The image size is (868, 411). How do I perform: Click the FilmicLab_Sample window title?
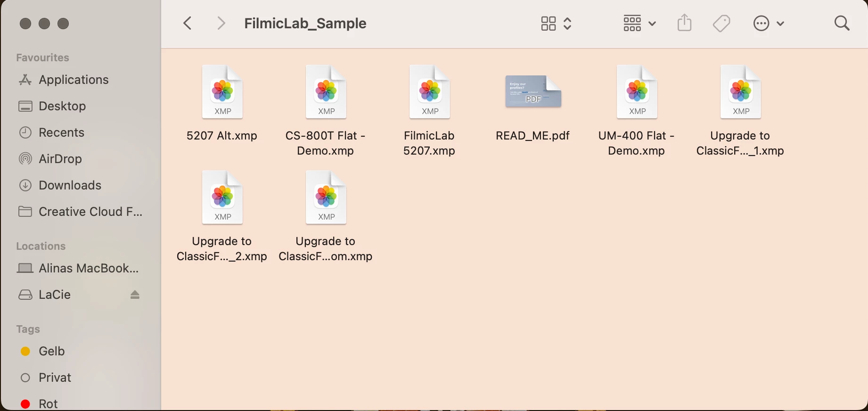[x=305, y=23]
